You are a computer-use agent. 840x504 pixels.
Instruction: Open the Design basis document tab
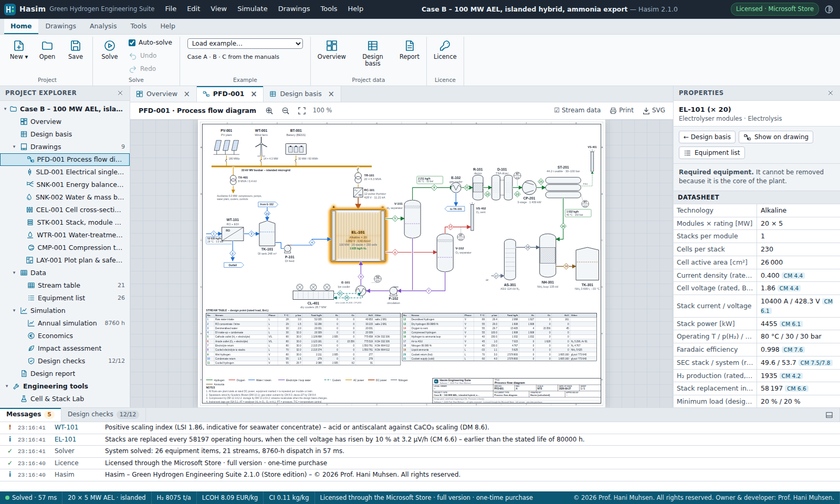[x=301, y=94]
